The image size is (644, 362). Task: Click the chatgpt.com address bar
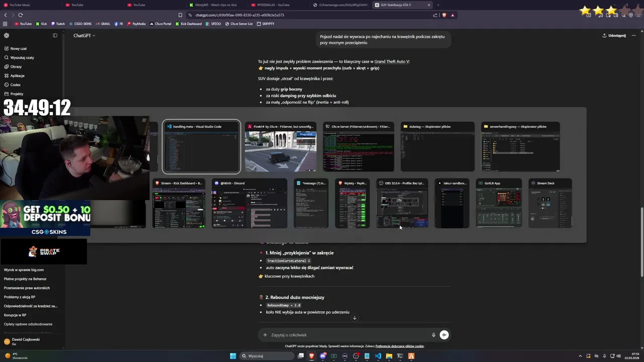[x=307, y=15]
